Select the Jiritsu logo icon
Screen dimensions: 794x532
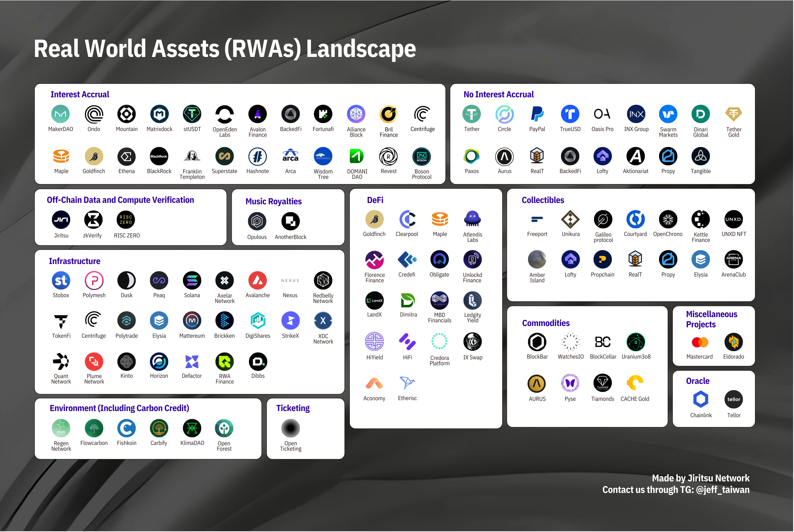click(61, 220)
